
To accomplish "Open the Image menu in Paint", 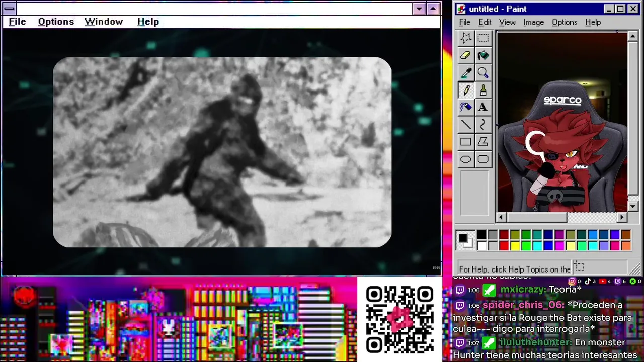I will pos(533,22).
